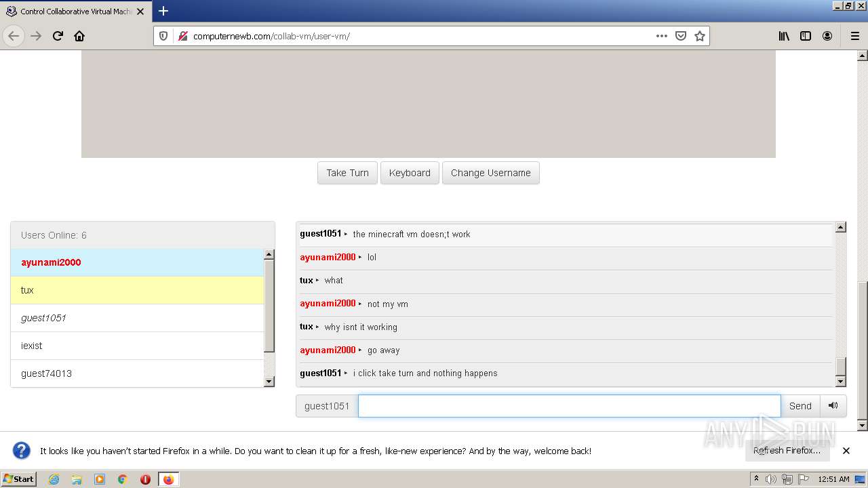
Task: Select user tux in list
Action: coord(137,290)
